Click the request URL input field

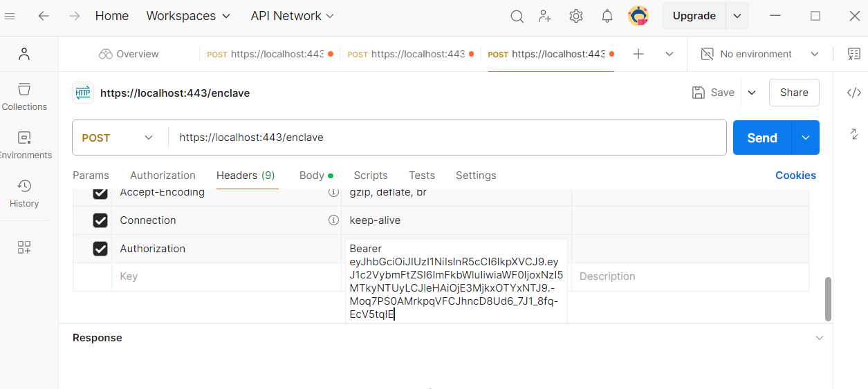click(443, 137)
